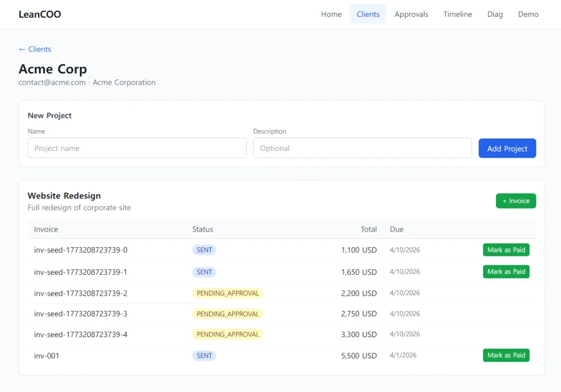Select invoice ID inv-seed-1773208723739-3
The image size is (561, 392).
pos(80,313)
